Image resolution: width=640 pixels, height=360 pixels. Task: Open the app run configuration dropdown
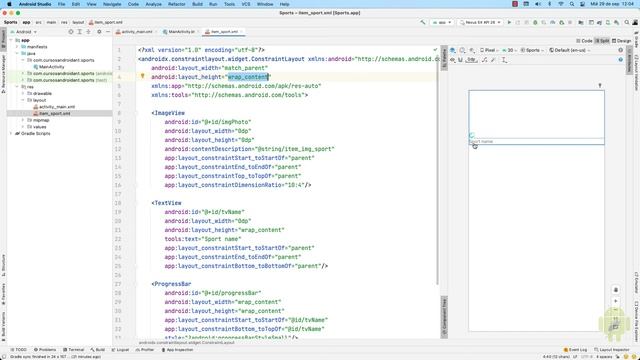[x=442, y=22]
